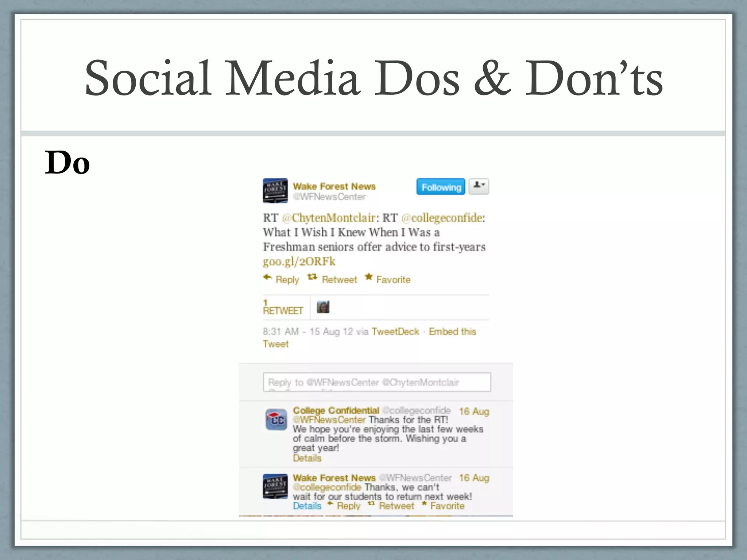Image resolution: width=747 pixels, height=560 pixels.
Task: Click the 8:31 AM - 15 Aug 12 timestamp
Action: [308, 331]
